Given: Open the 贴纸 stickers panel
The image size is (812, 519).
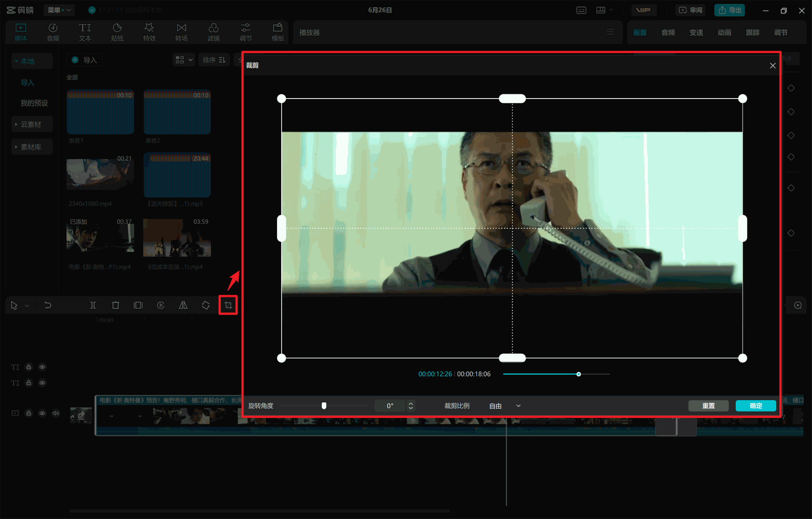Looking at the screenshot, I should click(117, 32).
